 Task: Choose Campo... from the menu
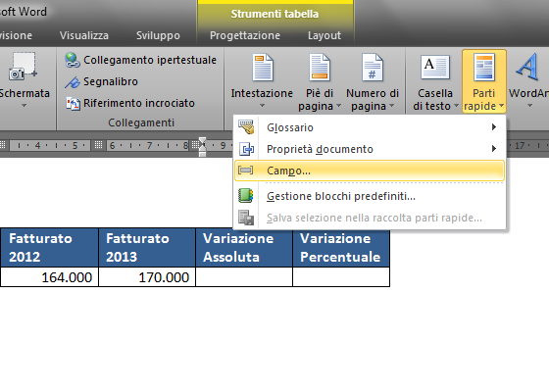[370, 171]
